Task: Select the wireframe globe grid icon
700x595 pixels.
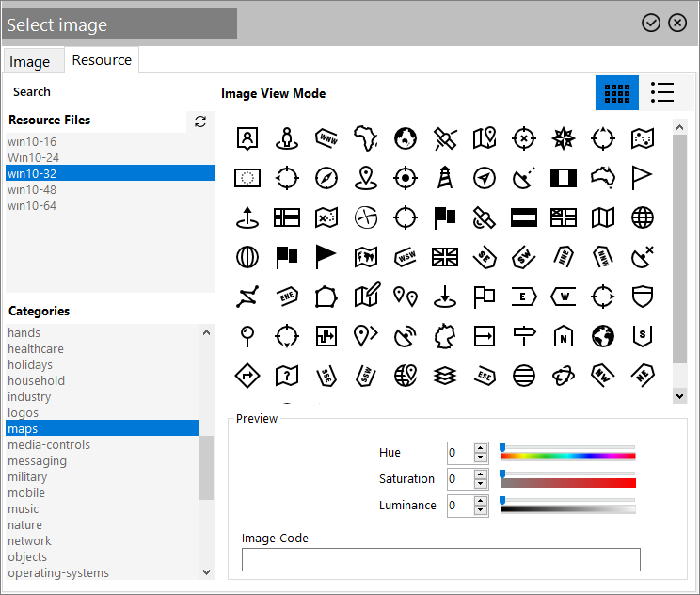Action: [x=643, y=217]
